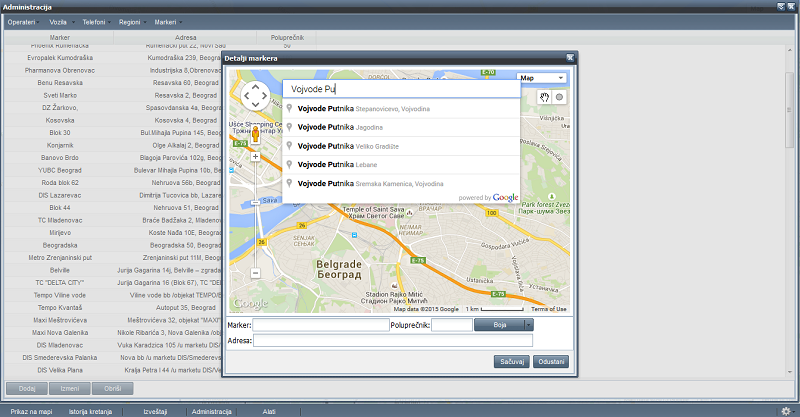Select the Mirijevo row
The height and width of the screenshot is (417, 800).
[x=113, y=233]
